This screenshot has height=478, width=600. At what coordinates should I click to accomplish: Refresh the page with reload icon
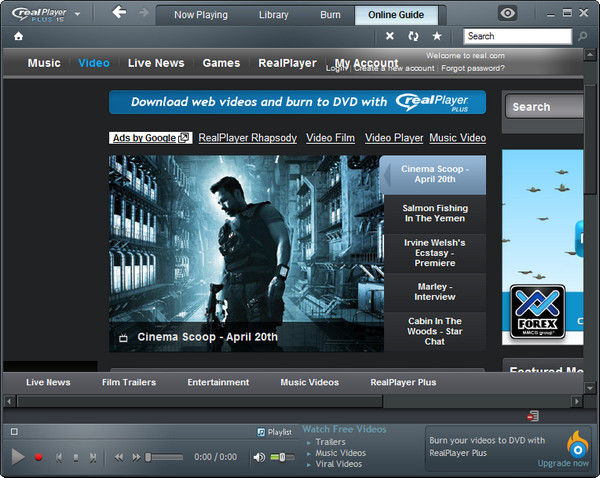point(413,36)
